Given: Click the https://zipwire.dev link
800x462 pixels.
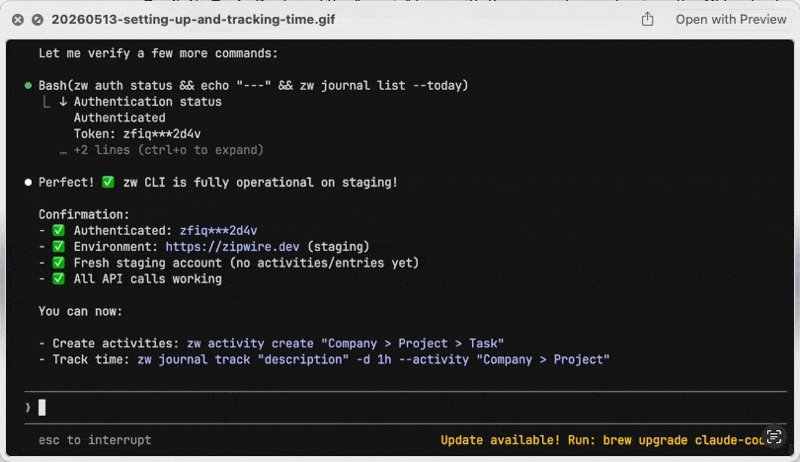Looking at the screenshot, I should pos(232,247).
